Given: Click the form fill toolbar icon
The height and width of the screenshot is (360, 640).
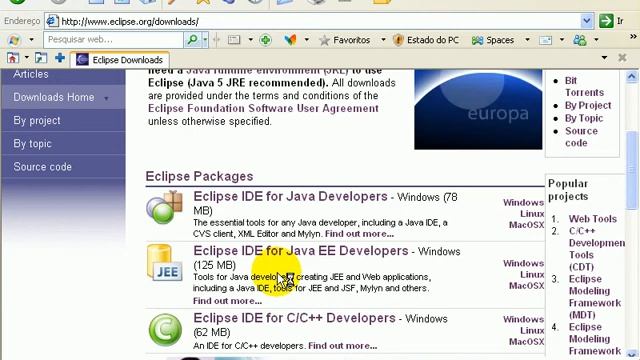Looking at the screenshot, I should pyautogui.click(x=234, y=40).
